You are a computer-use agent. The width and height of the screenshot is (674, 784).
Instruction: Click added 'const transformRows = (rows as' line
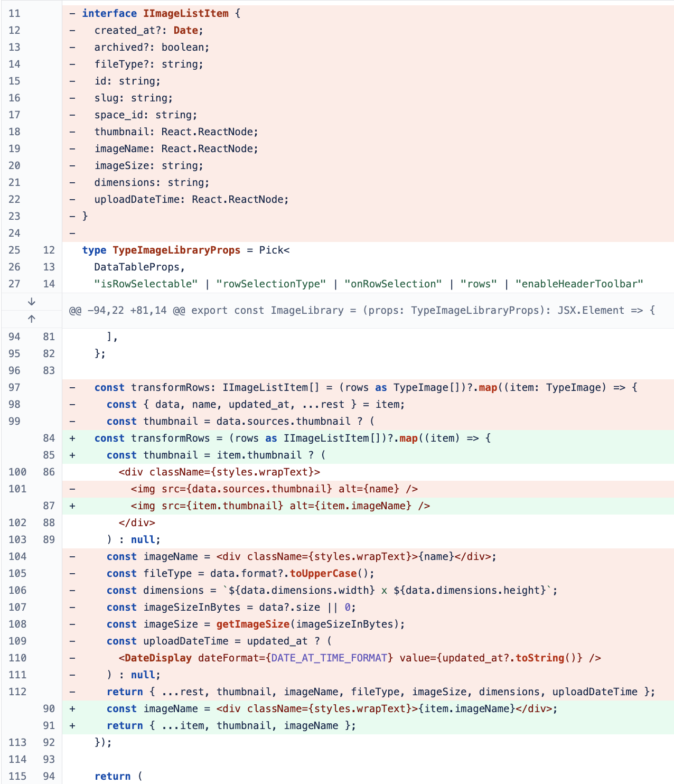pyautogui.click(x=368, y=438)
